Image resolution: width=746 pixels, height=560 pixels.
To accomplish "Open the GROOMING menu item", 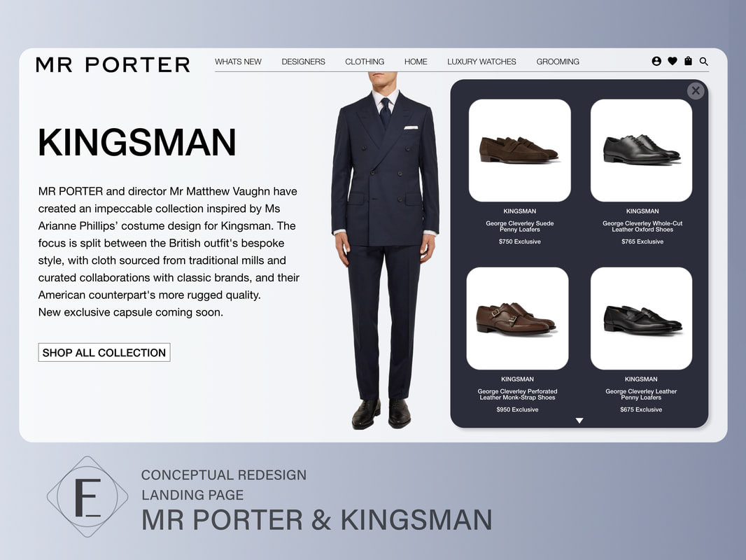I will click(x=558, y=62).
